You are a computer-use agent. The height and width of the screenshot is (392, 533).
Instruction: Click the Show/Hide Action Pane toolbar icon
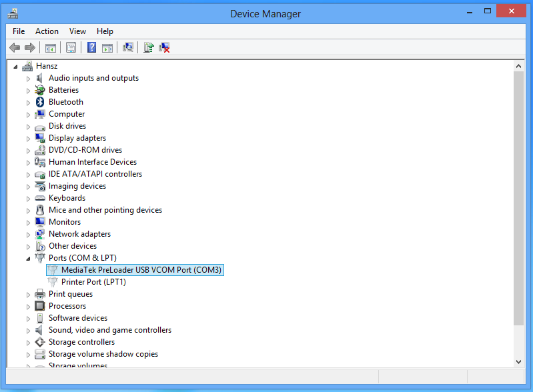pos(107,47)
